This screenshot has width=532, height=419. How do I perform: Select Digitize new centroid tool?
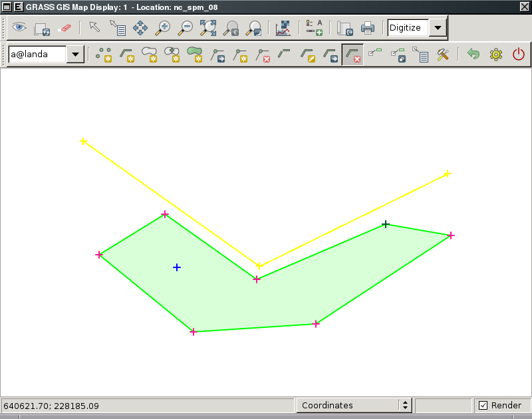[x=172, y=55]
